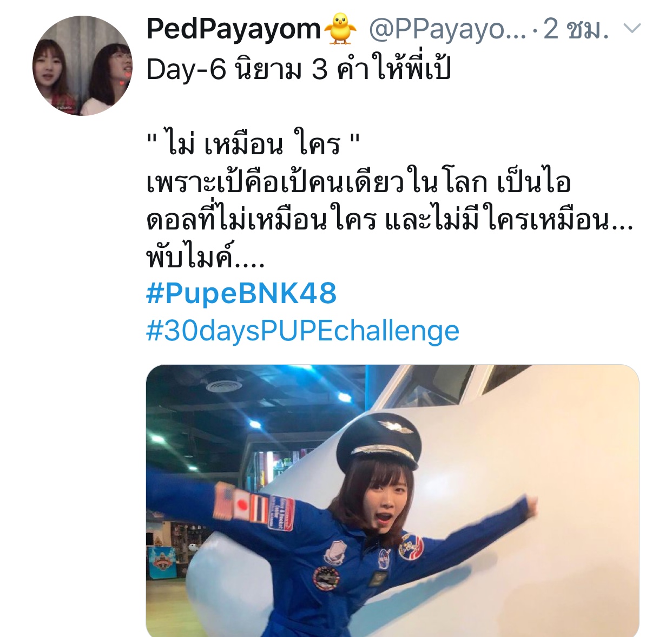Click the Day-6 first tweet line
The width and height of the screenshot is (672, 637).
point(299,69)
